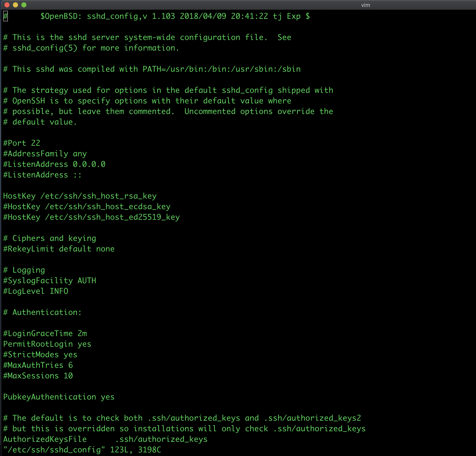The width and height of the screenshot is (476, 456).
Task: Click on #ListenAddress 0.0.0.0 text
Action: (54, 164)
